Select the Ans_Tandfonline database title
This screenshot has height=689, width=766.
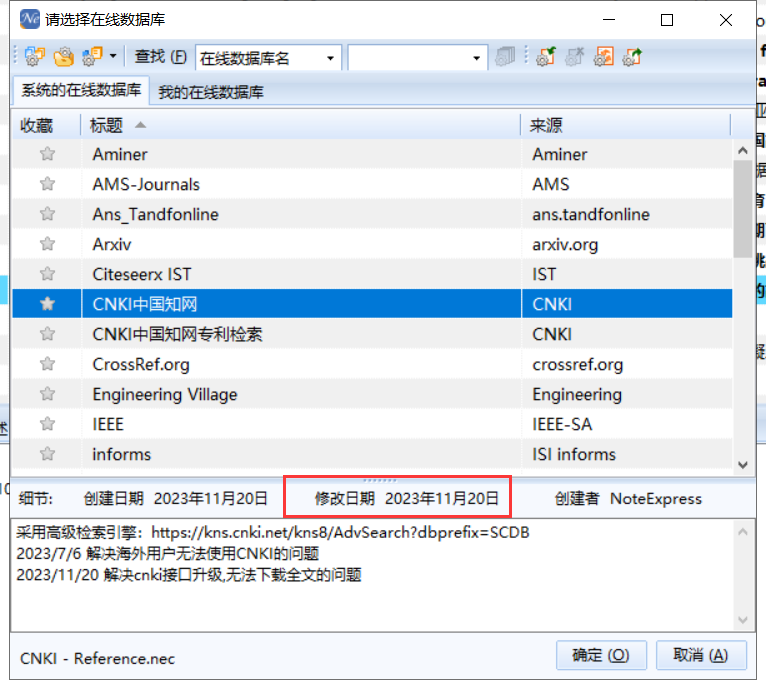point(155,215)
